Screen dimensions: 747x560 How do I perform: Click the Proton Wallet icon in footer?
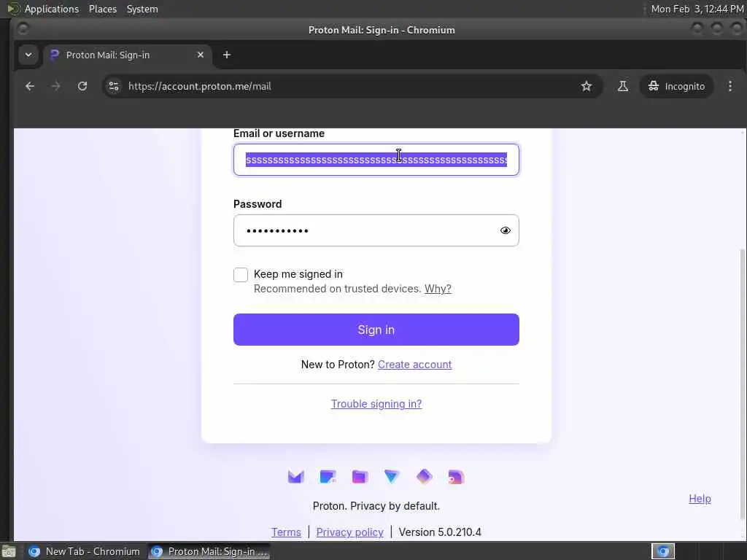(x=456, y=477)
